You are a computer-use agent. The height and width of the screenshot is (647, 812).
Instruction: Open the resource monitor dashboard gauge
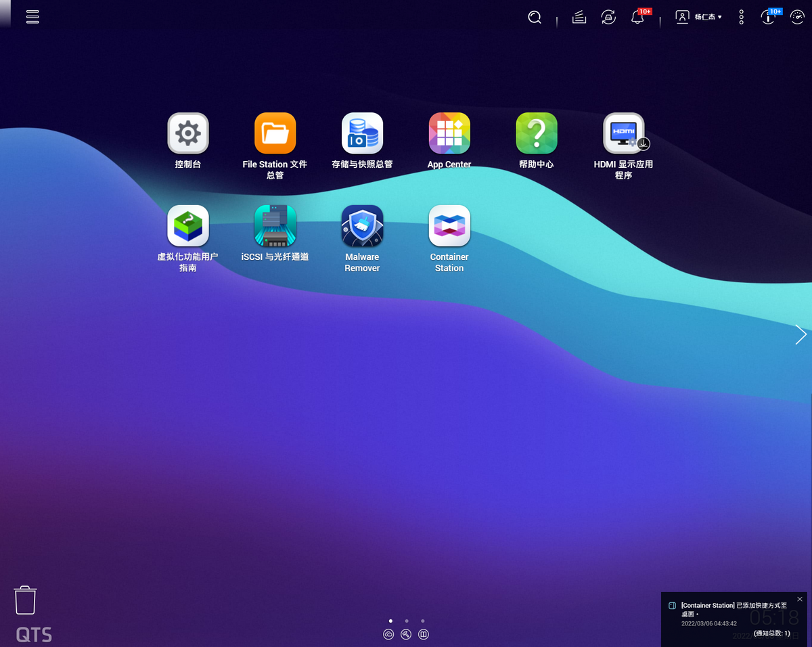(797, 18)
